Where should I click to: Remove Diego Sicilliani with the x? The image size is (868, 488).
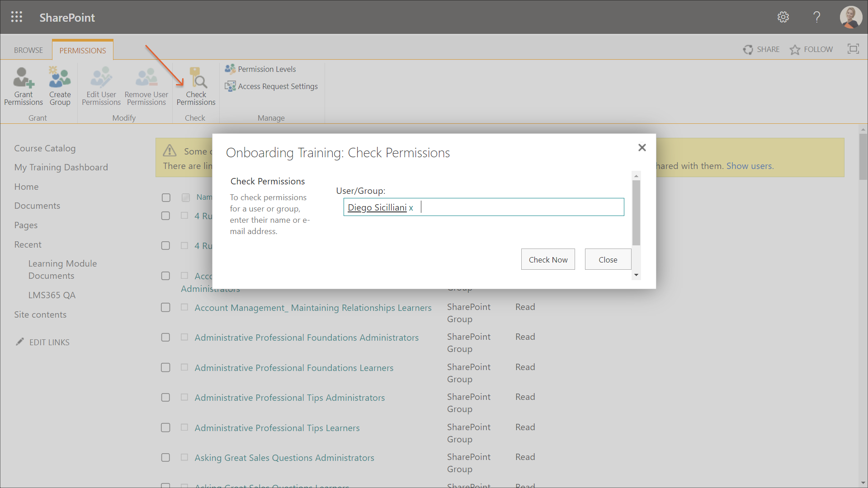[x=411, y=208]
